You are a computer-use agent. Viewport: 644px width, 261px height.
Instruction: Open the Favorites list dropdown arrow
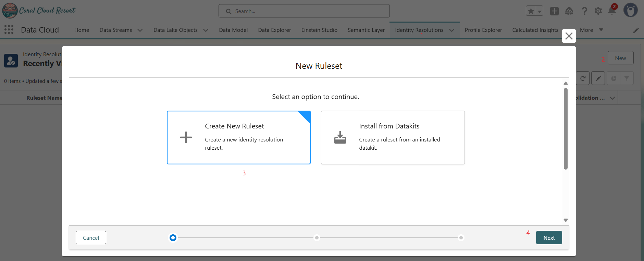point(540,11)
